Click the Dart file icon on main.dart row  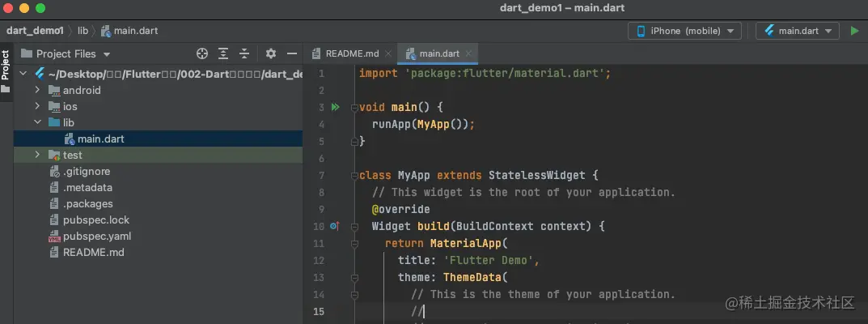click(70, 139)
